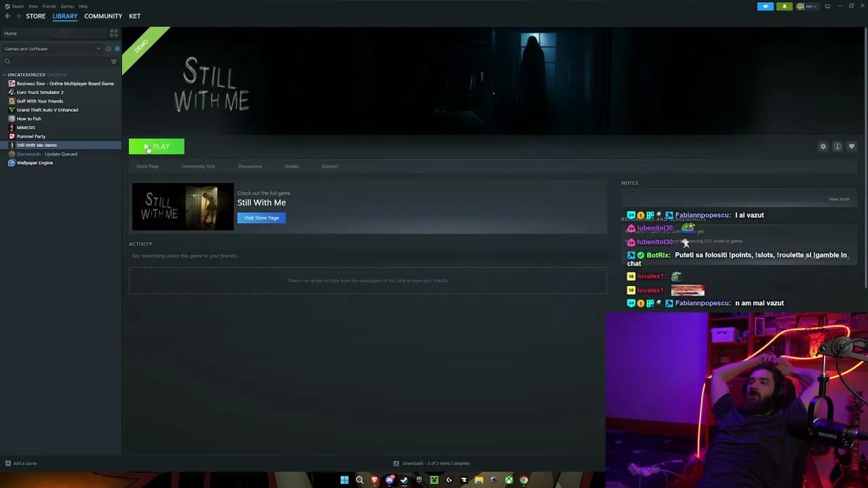Enter Big Picture mode monitor icon
Viewport: 868px width, 488px height.
tap(827, 6)
